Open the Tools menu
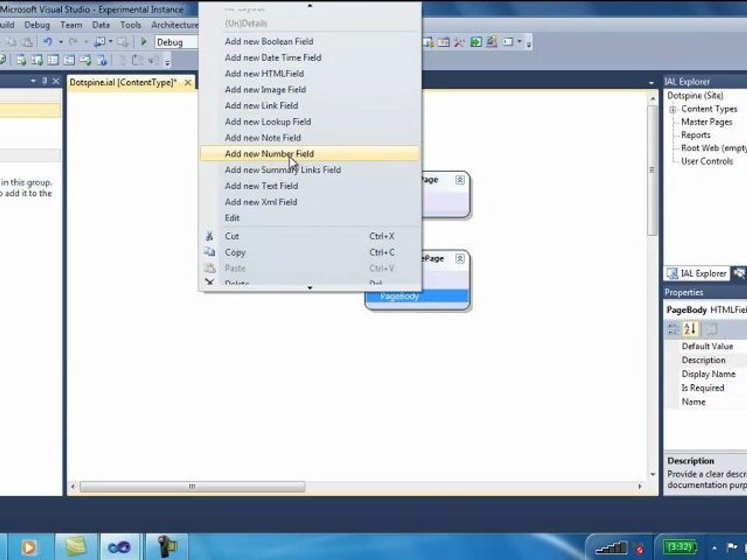The width and height of the screenshot is (747, 560). pos(131,25)
